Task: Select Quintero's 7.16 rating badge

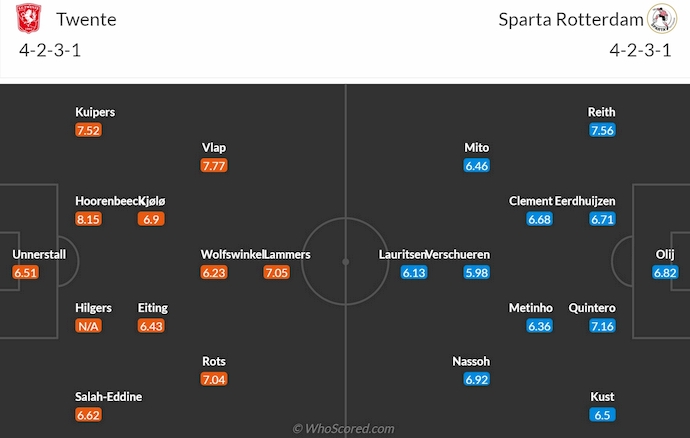Action: 602,326
